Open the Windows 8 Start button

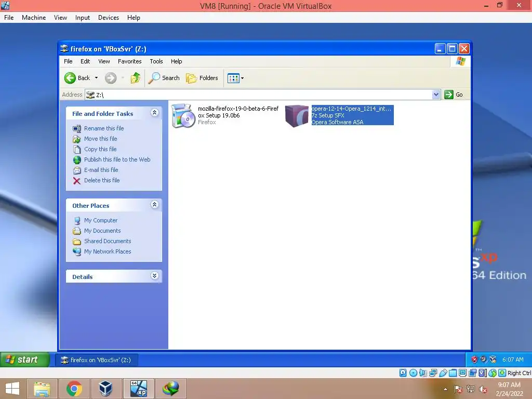[12, 389]
